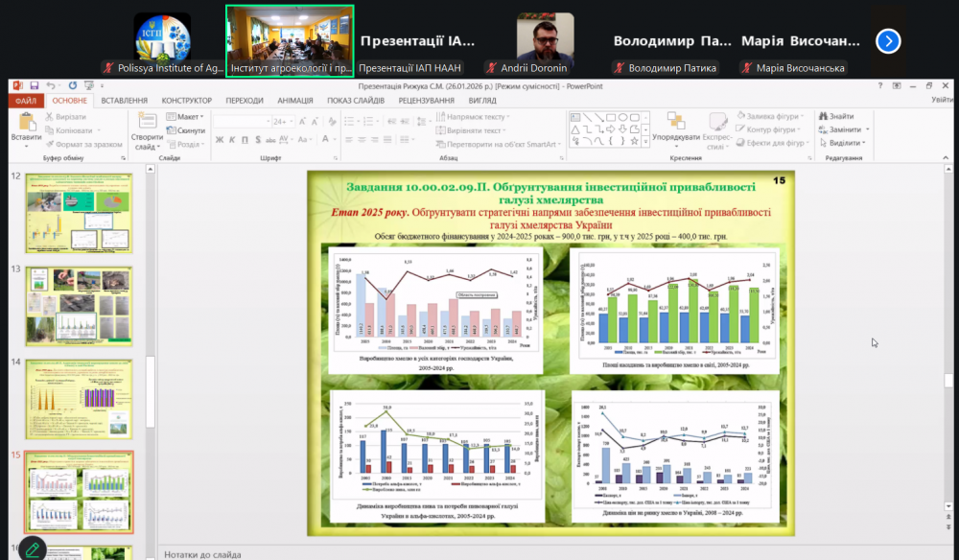
Task: Switch to the АНІМАЦІЯ ribbon tab
Action: (x=294, y=100)
